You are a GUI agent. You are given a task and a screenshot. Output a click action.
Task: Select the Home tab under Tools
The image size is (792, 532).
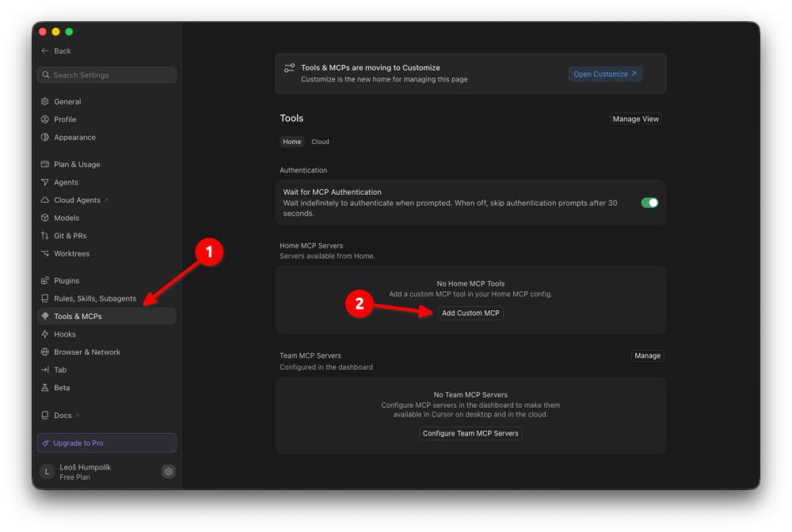point(292,142)
